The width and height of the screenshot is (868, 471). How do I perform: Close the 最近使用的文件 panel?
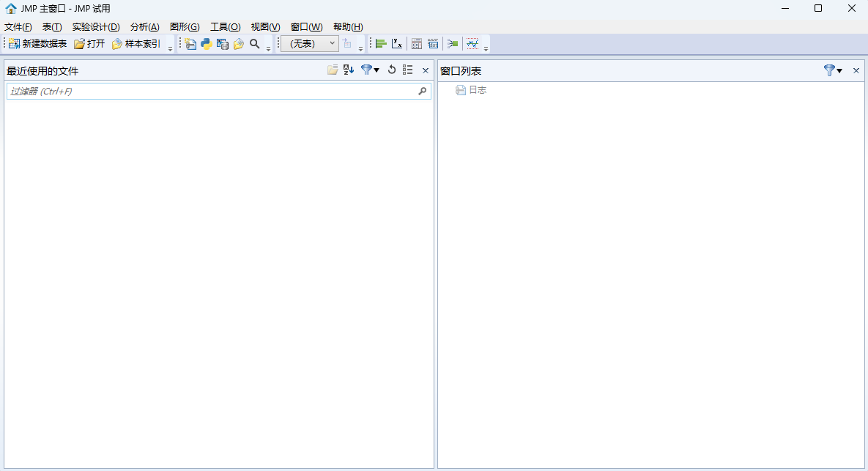(x=426, y=71)
